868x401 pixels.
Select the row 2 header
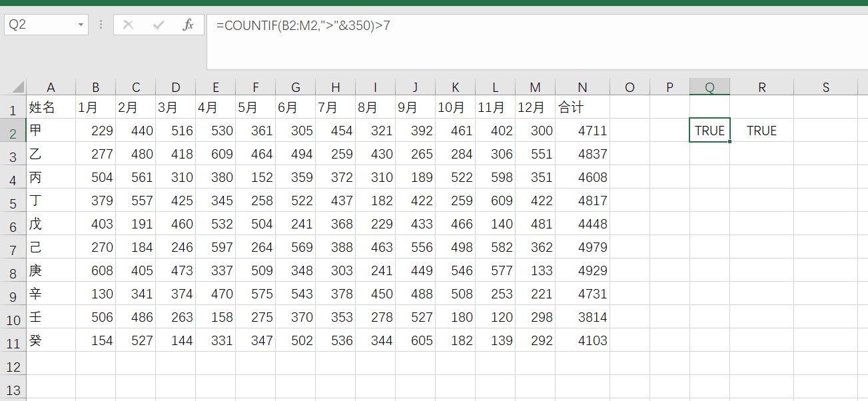pos(13,131)
